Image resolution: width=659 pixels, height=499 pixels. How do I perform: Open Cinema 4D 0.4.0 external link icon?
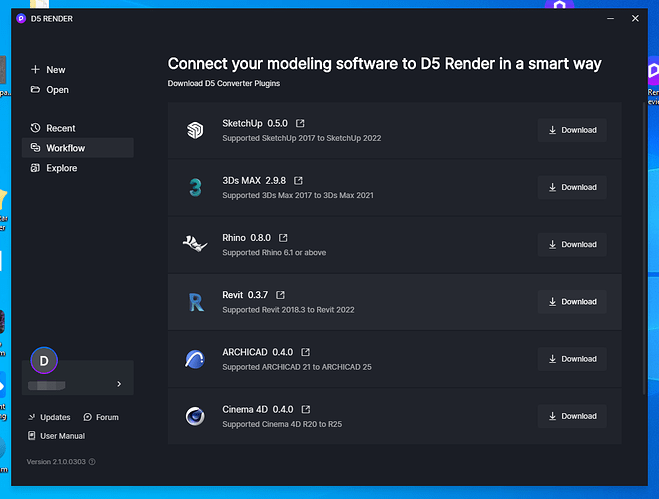(306, 409)
